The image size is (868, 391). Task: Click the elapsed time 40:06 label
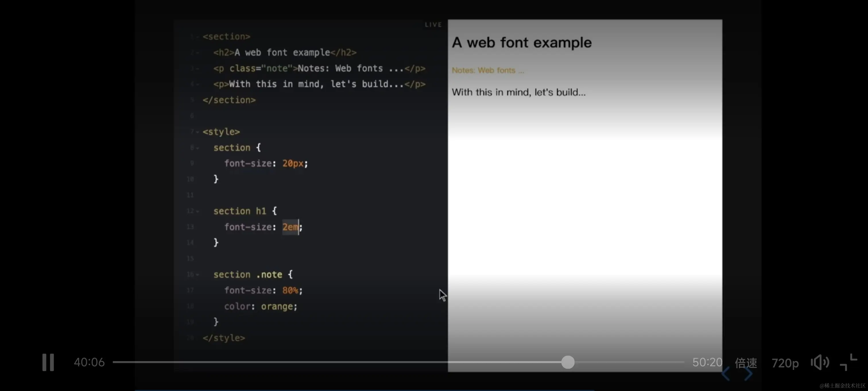pos(89,362)
